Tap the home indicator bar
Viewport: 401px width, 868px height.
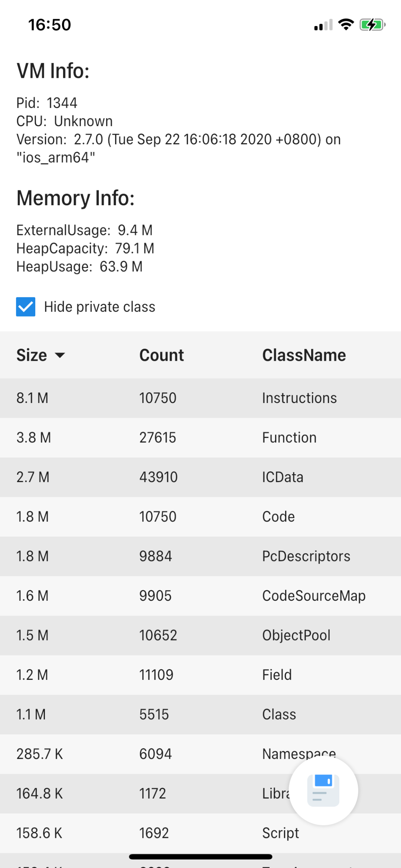(200, 857)
